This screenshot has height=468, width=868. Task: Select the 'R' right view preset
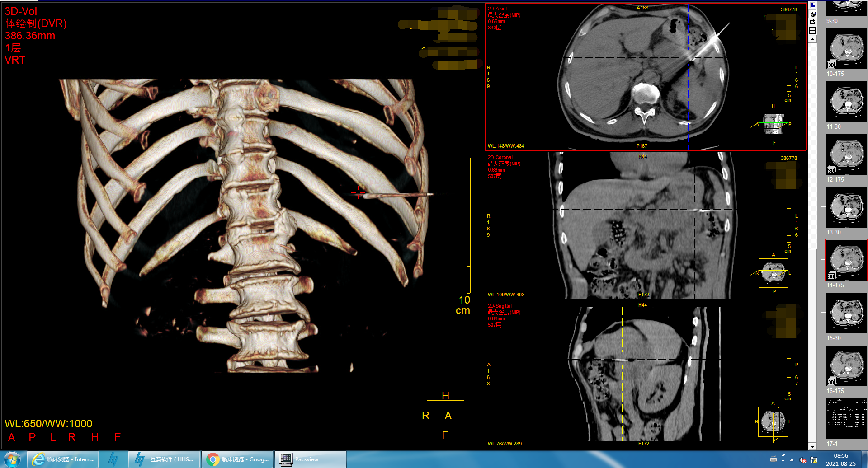72,437
